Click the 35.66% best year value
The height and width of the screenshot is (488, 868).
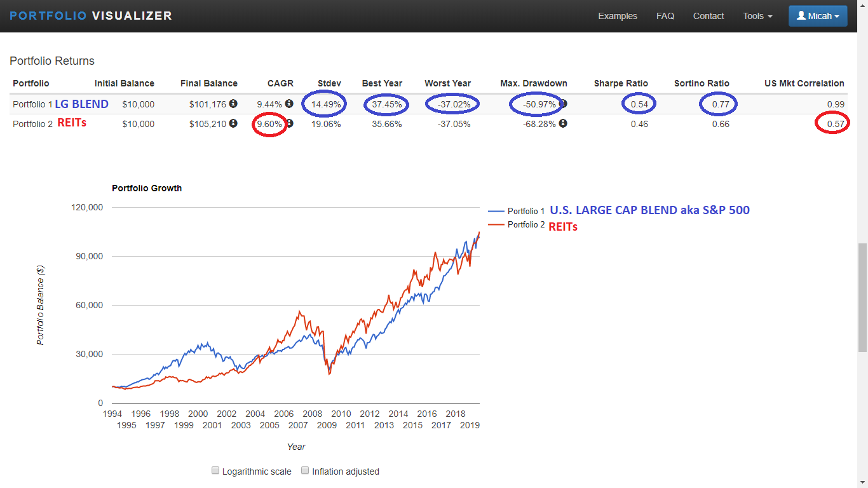(387, 124)
